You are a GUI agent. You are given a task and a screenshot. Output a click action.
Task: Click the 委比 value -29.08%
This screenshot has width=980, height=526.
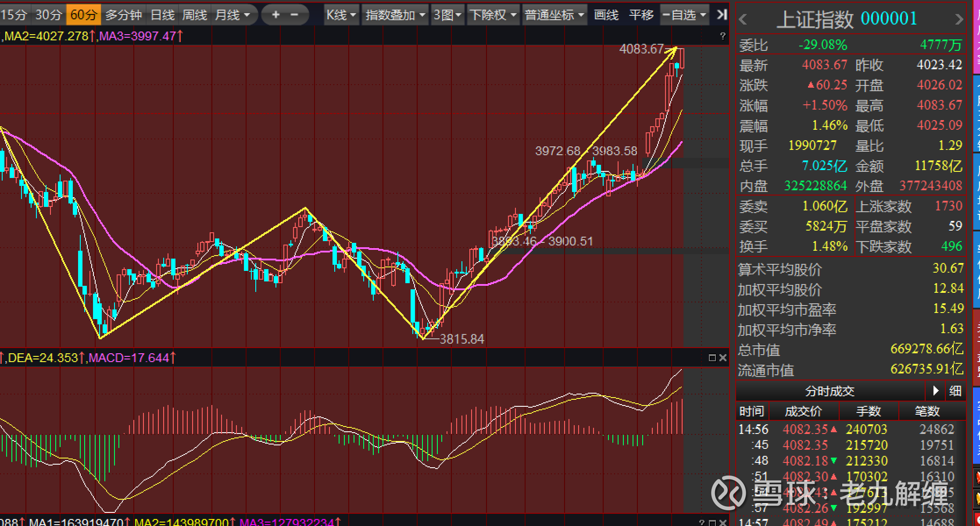pos(823,45)
